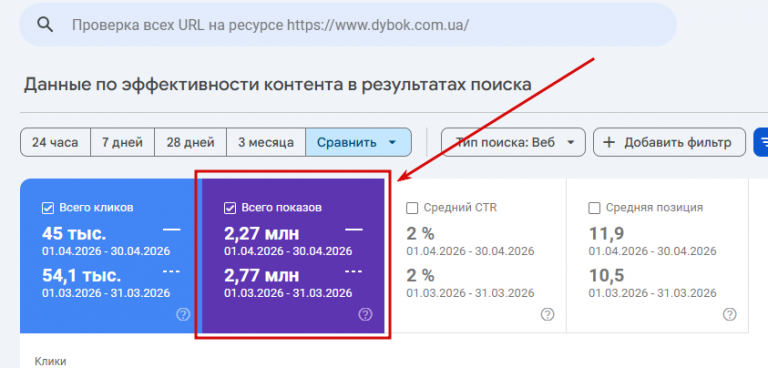Select the 3 месяца time range
Viewport: 768px width, 368px height.
(x=266, y=143)
